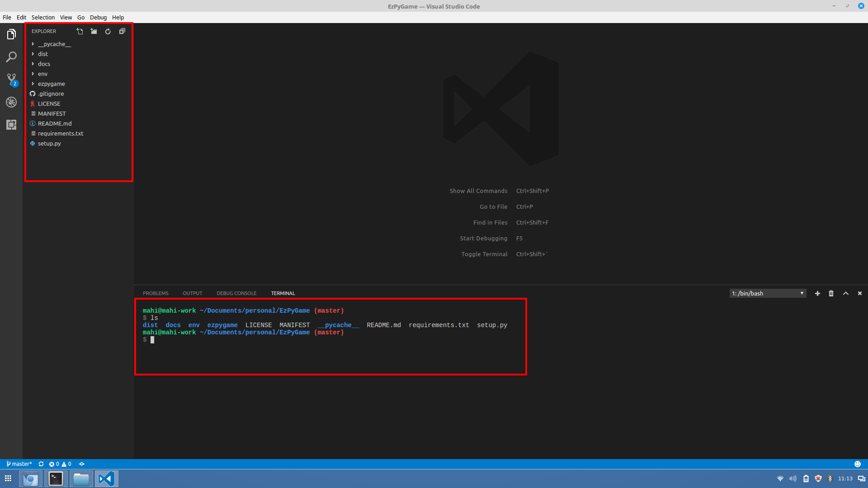Open the volume control tray icon
868x488 pixels.
793,479
